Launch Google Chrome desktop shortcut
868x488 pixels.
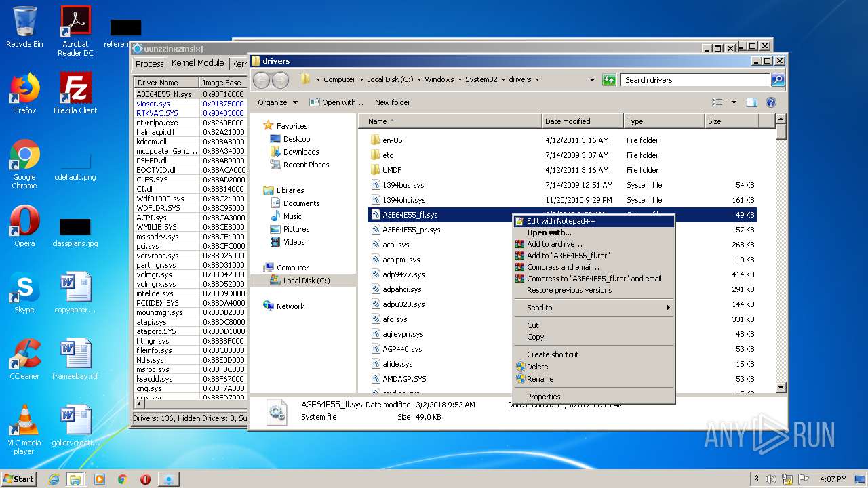pos(24,164)
